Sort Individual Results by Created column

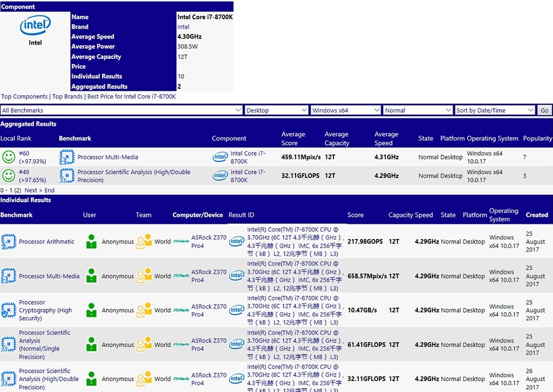tap(537, 215)
